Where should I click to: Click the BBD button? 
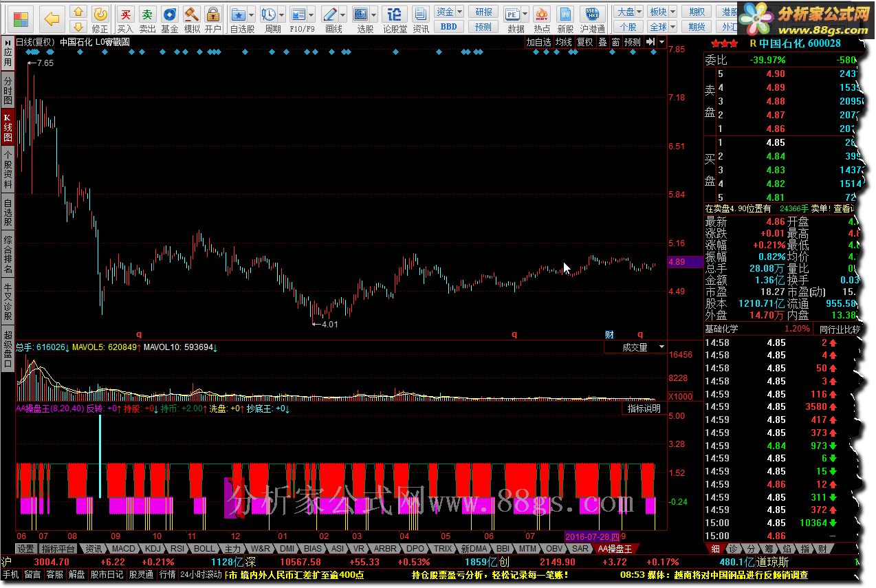click(448, 27)
